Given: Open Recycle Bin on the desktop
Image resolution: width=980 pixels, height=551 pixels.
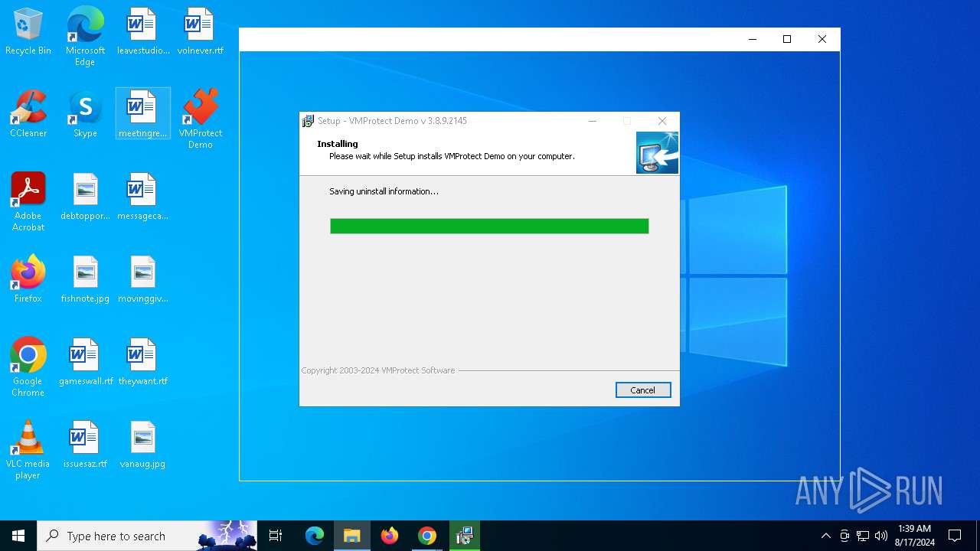Looking at the screenshot, I should click(28, 31).
